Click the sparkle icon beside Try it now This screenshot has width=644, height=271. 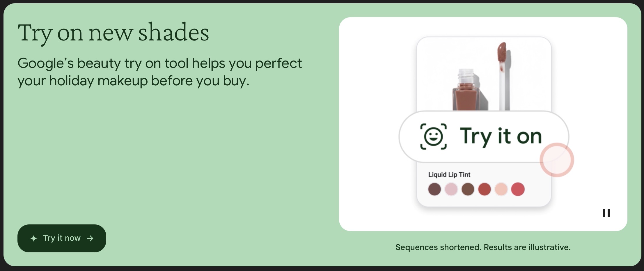34,238
